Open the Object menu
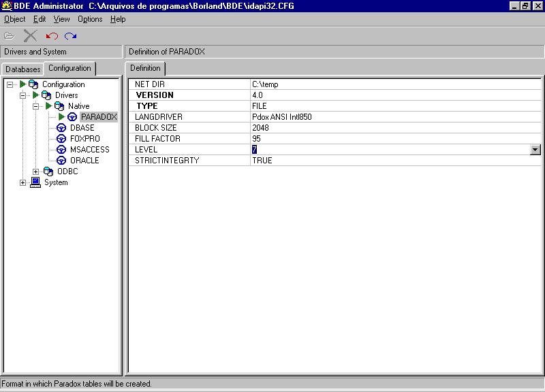The width and height of the screenshot is (545, 392). (14, 19)
